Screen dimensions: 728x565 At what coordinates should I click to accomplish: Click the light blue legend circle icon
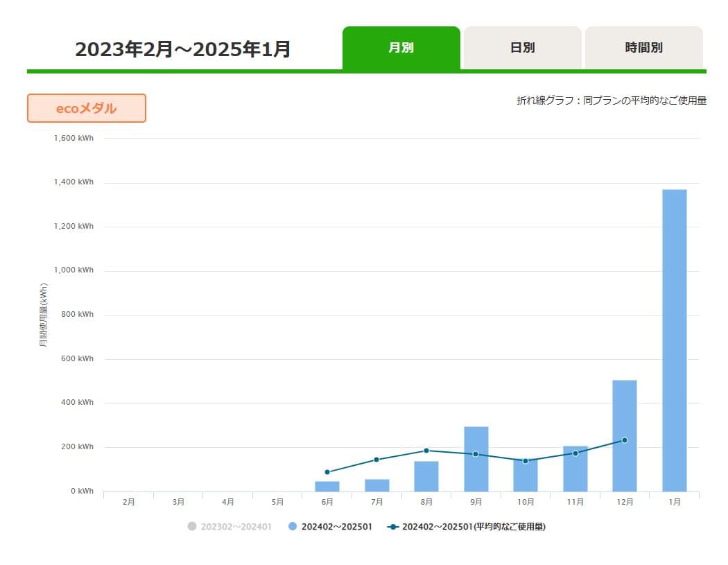tap(293, 527)
